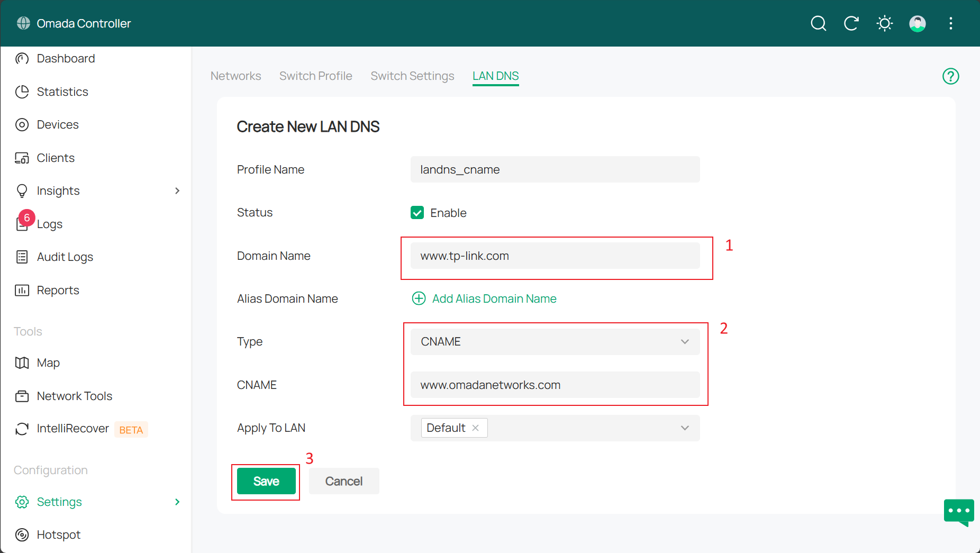
Task: Uncheck the Enable status checkbox
Action: (417, 213)
